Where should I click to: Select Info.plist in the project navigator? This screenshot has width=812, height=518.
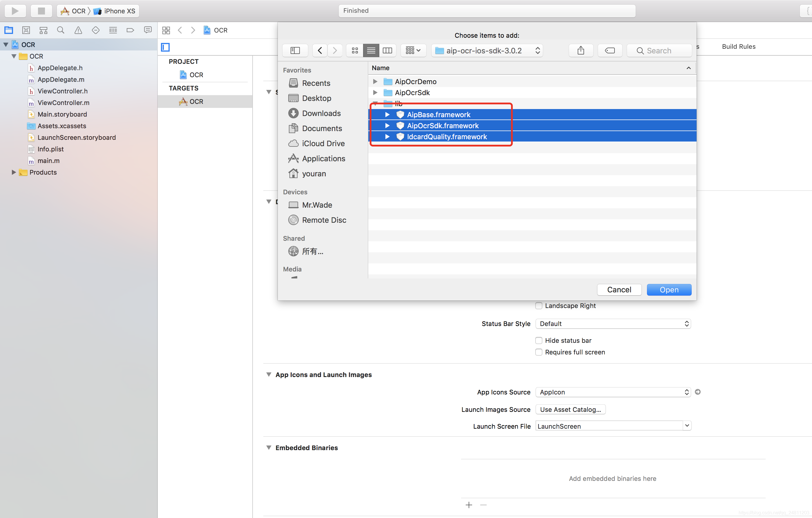pyautogui.click(x=50, y=149)
